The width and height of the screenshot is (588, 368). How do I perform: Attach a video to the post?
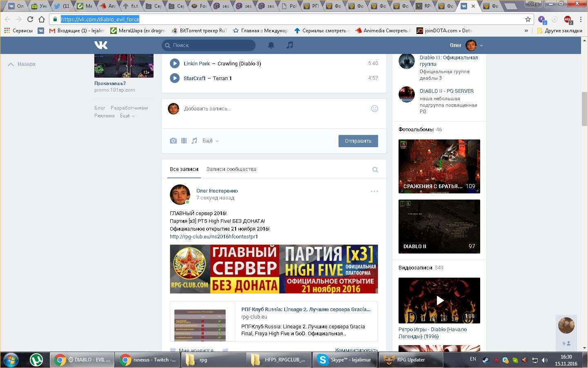pos(184,141)
